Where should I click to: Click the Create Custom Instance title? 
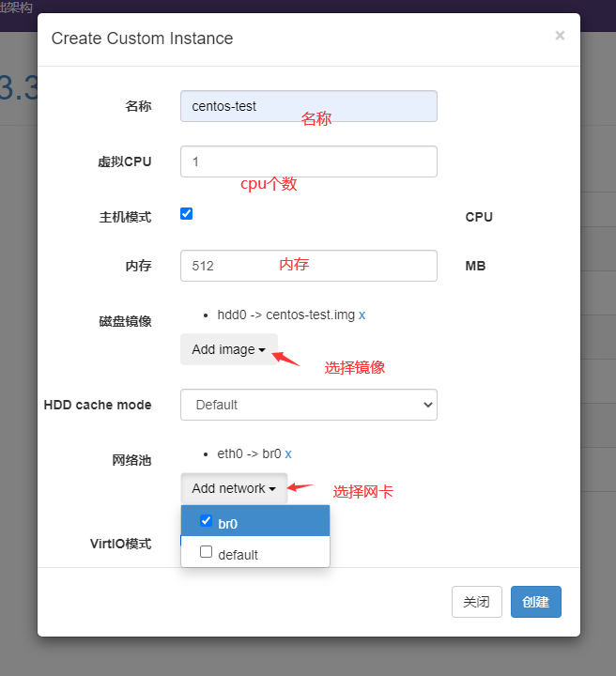click(x=142, y=38)
